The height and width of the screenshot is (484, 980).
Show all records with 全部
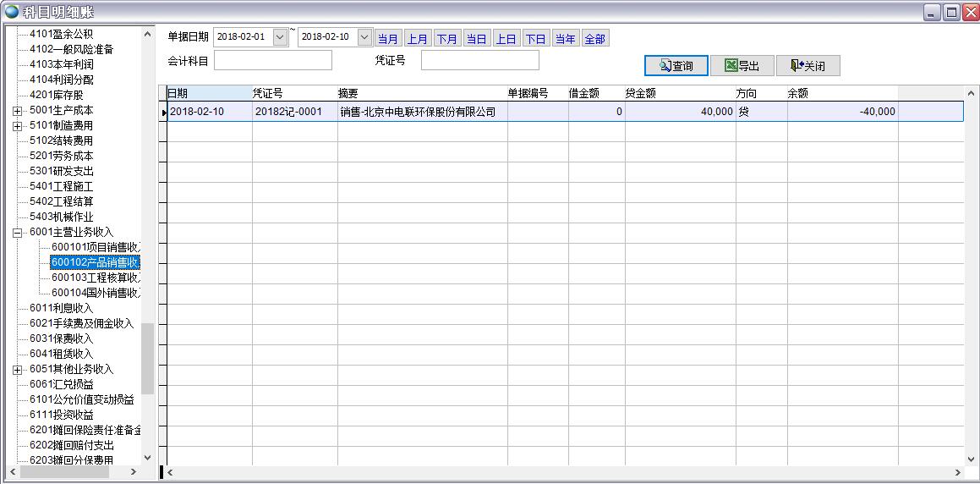click(x=594, y=39)
